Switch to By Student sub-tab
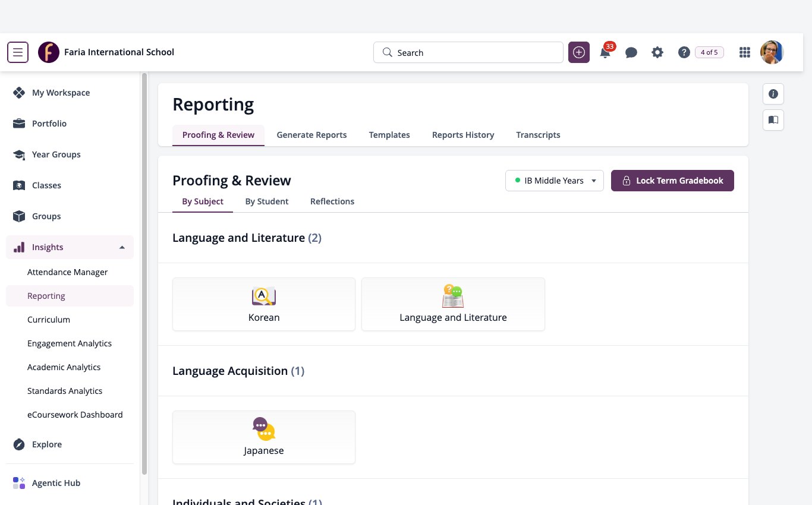 267,201
